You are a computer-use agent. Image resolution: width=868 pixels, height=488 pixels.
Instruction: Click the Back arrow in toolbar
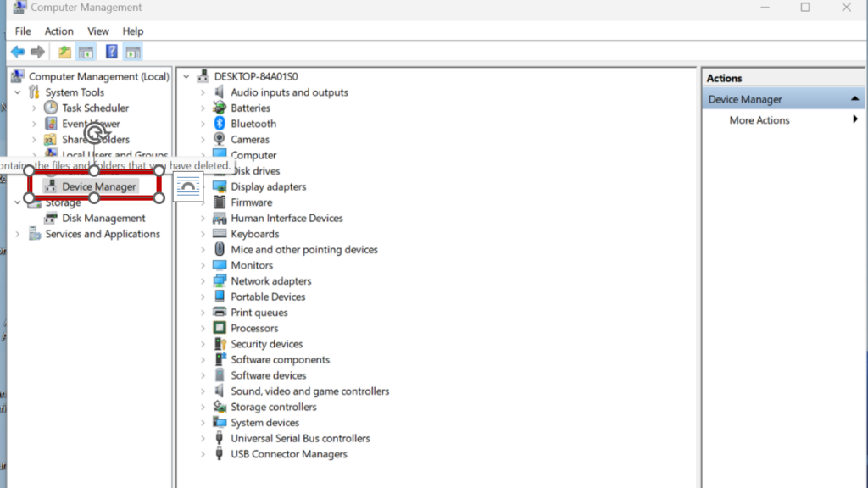coord(17,53)
